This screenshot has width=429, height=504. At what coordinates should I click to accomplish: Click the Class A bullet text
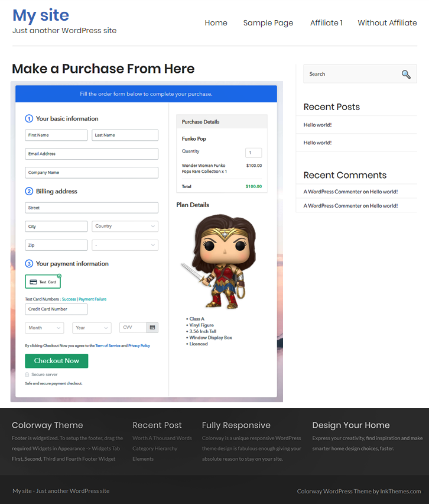click(197, 319)
